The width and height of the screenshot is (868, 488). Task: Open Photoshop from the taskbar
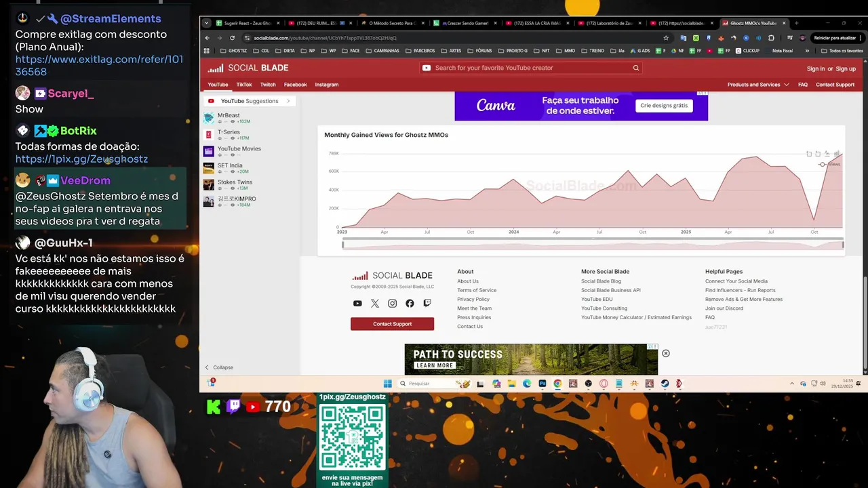[x=542, y=384]
